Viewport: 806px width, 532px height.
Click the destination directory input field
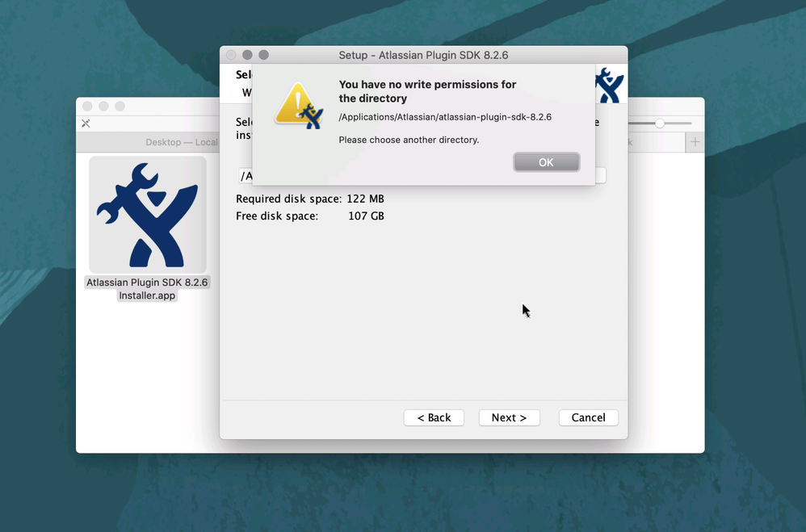422,175
